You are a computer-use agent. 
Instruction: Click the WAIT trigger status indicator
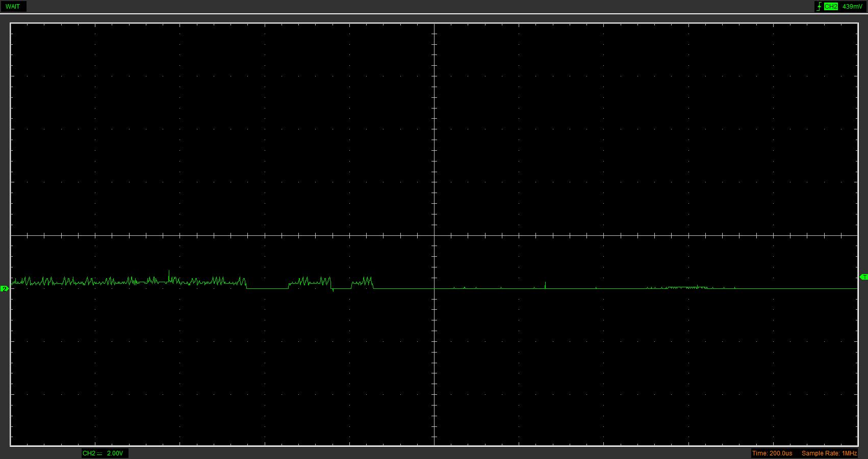[x=13, y=7]
